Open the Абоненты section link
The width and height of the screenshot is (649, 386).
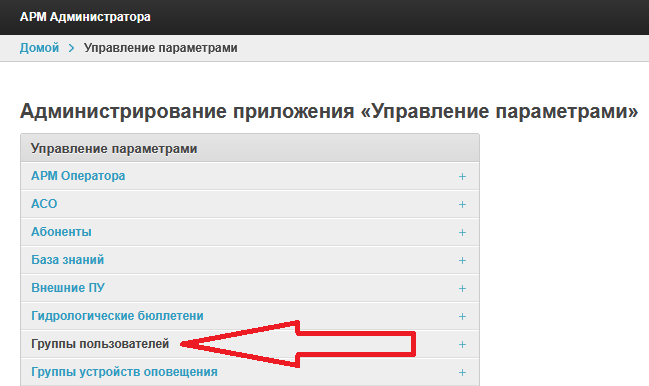61,232
